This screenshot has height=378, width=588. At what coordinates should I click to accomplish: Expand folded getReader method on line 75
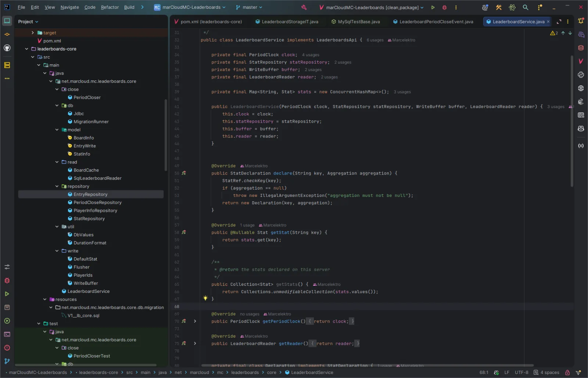tap(195, 343)
